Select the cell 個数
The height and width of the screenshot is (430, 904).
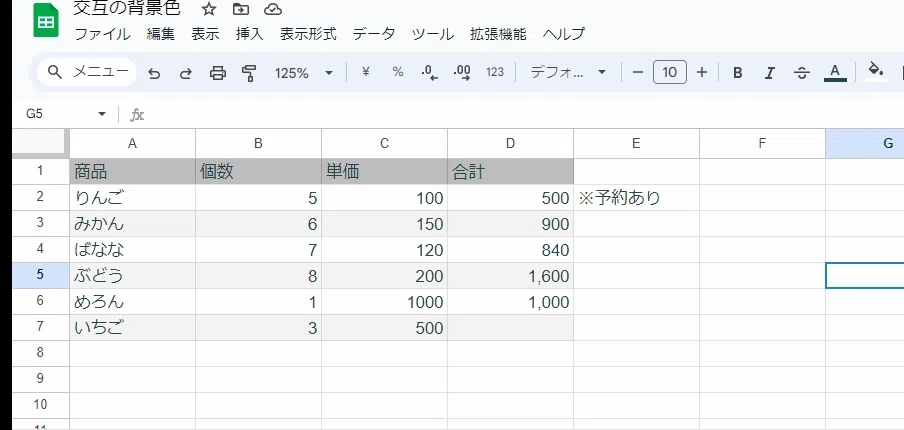258,171
